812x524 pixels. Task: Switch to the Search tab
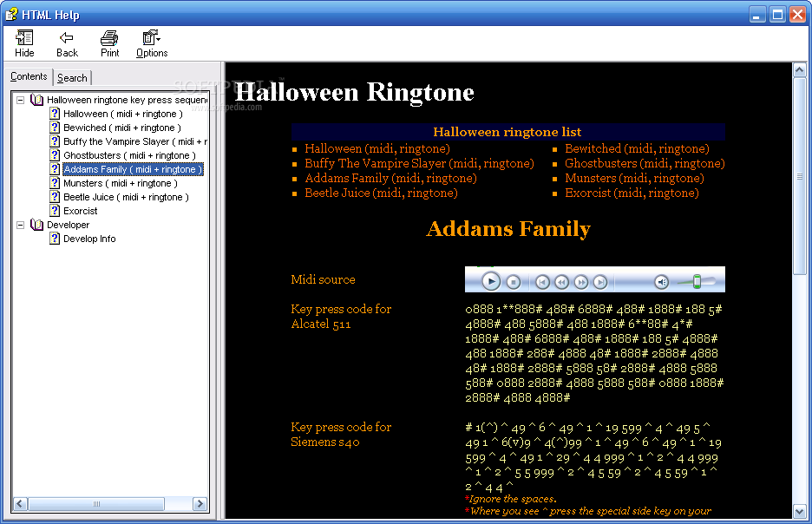pos(72,78)
